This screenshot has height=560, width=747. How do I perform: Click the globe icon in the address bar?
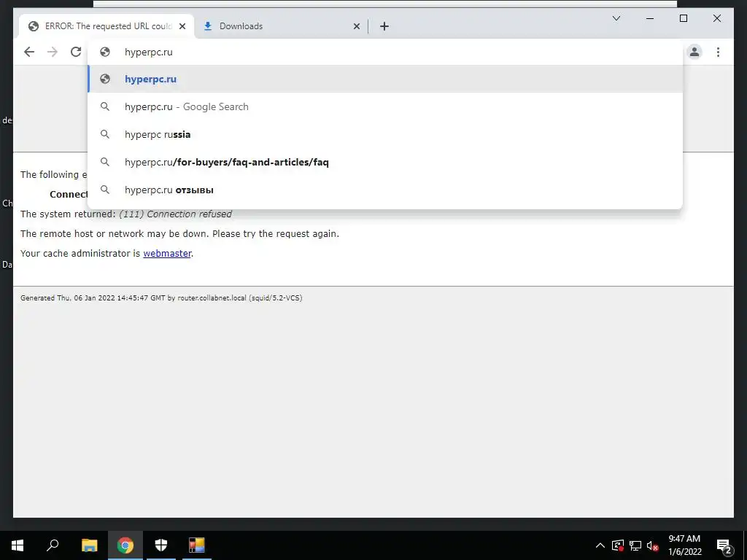[x=105, y=52]
